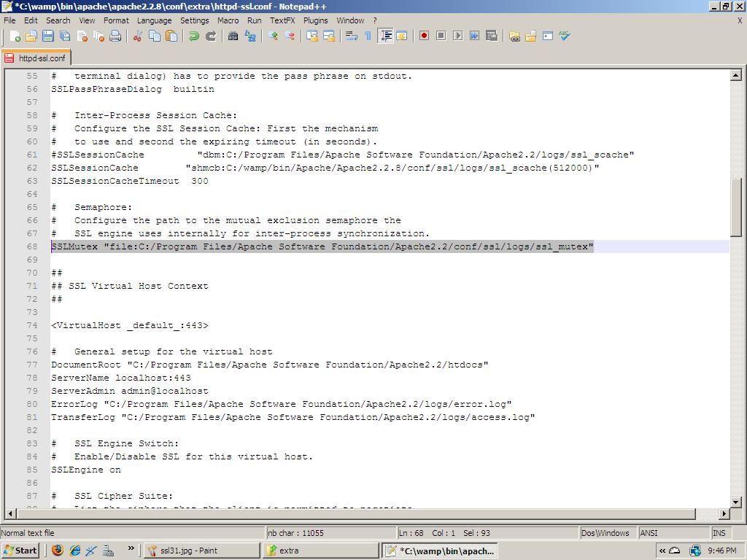
Task: Toggle the indent guide toolbar button
Action: pyautogui.click(x=385, y=36)
